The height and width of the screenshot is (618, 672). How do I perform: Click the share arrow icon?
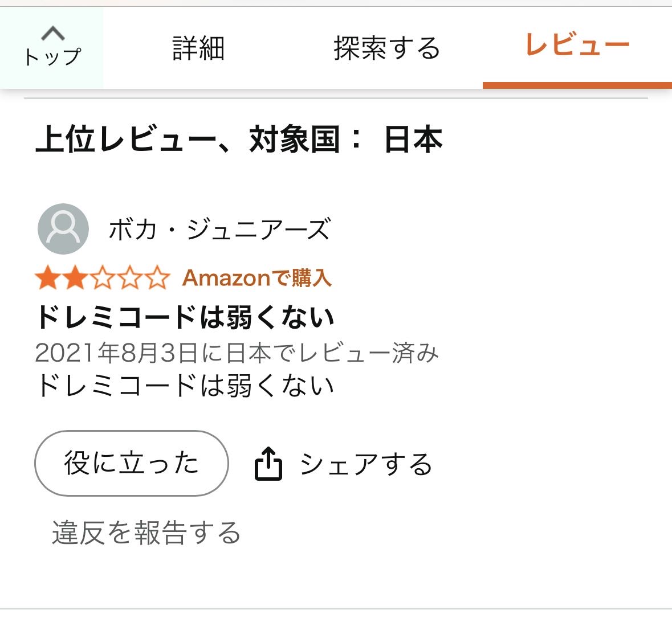click(268, 464)
